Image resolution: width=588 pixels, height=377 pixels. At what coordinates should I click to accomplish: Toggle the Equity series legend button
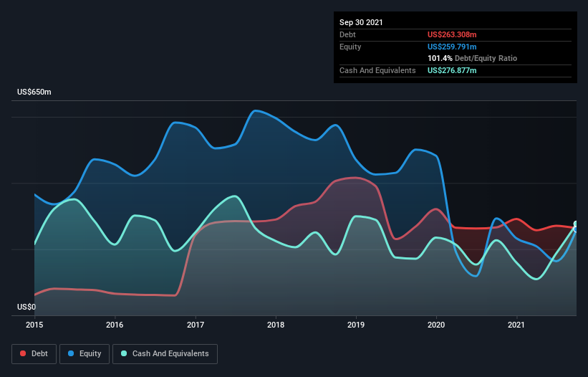click(x=85, y=354)
